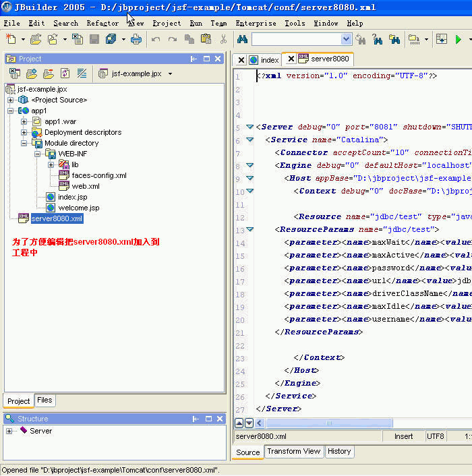Expand the lib folder node

click(x=51, y=165)
